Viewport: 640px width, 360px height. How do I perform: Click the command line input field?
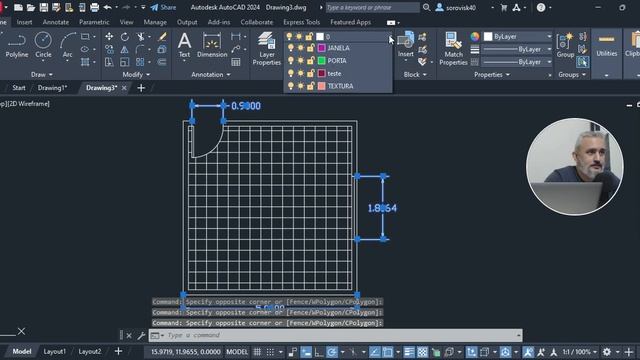[x=336, y=336]
